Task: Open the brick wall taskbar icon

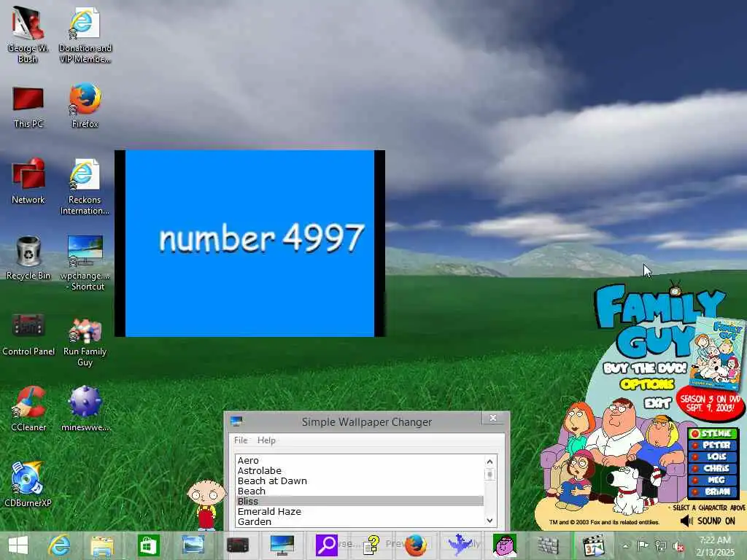Action: click(x=549, y=545)
